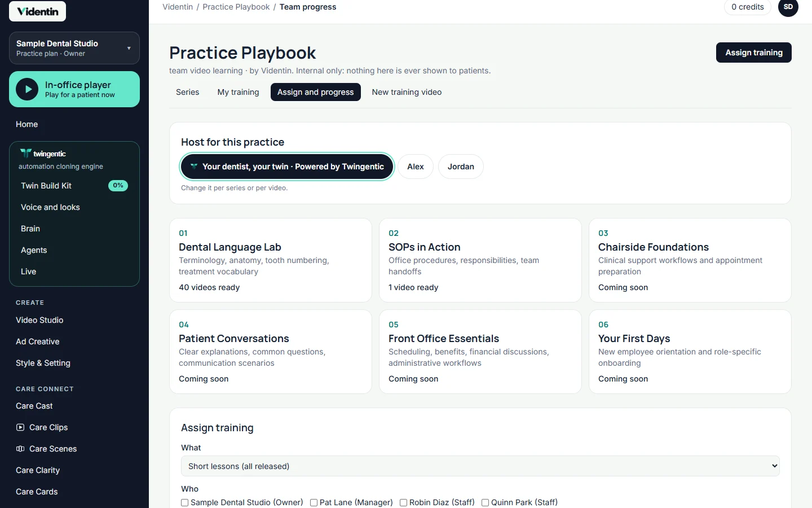This screenshot has width=812, height=508.
Task: Select Your dentist, your twin host
Action: [x=287, y=167]
